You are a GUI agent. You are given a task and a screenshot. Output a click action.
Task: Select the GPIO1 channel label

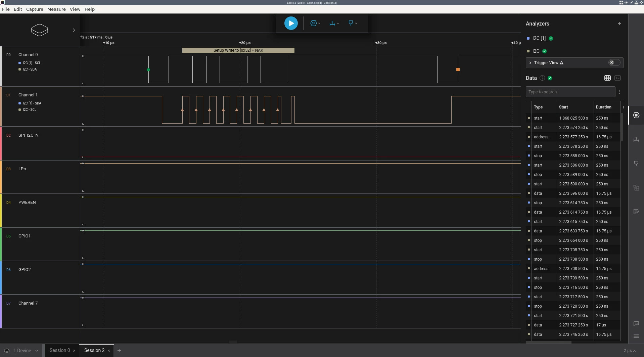click(25, 236)
